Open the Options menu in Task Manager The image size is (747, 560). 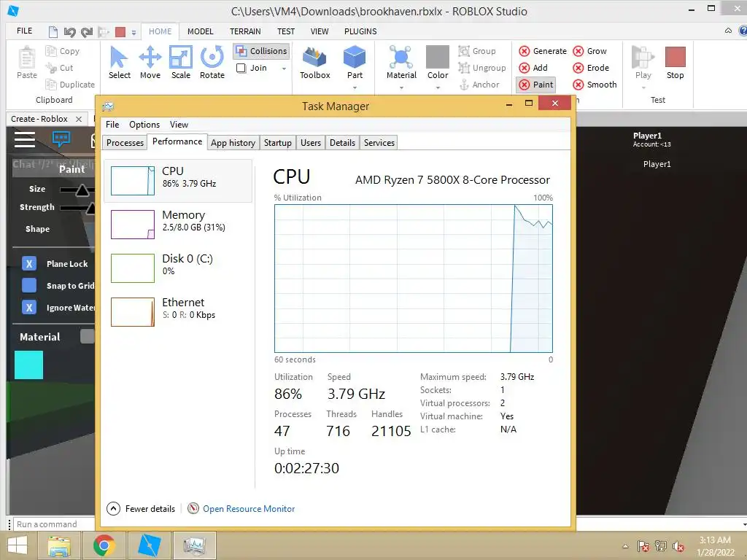tap(144, 124)
